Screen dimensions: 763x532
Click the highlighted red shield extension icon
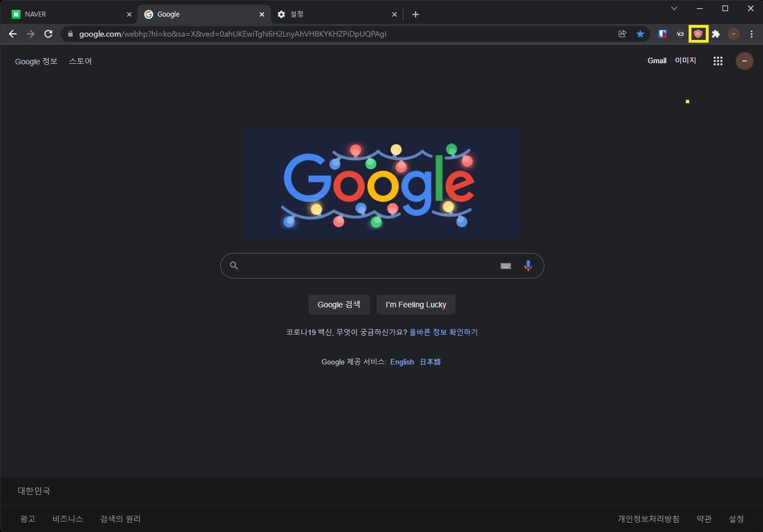pos(698,34)
